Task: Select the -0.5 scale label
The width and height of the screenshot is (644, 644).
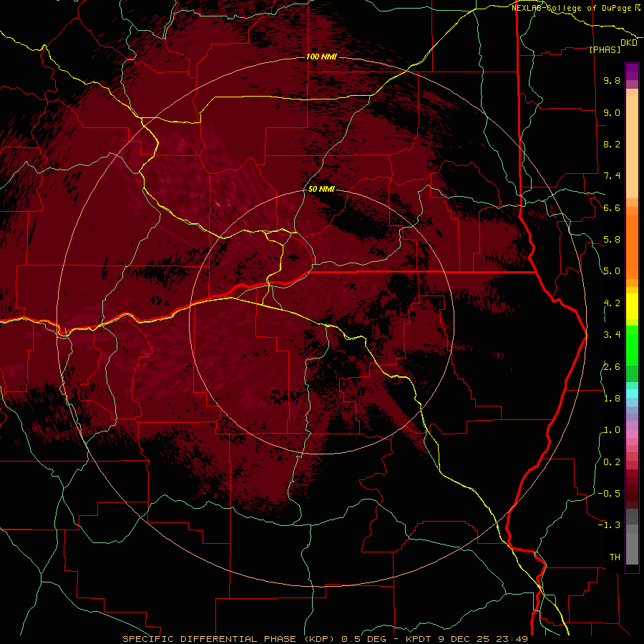Action: (x=609, y=493)
